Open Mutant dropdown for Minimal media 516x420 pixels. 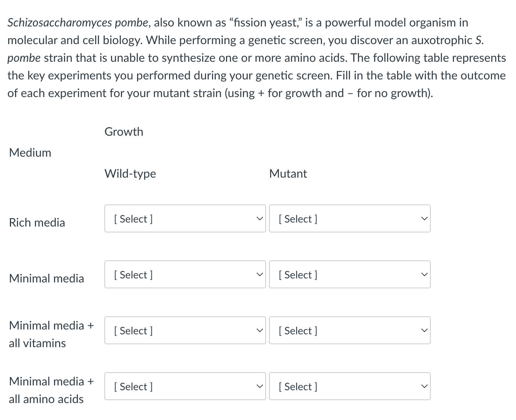(350, 274)
